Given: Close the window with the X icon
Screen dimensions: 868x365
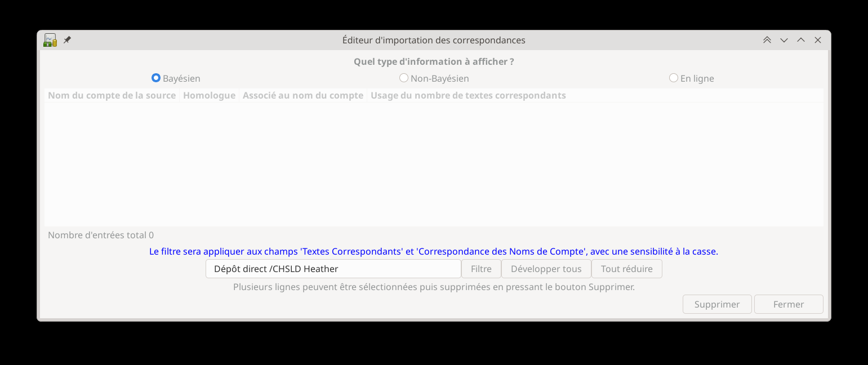Looking at the screenshot, I should pos(818,40).
